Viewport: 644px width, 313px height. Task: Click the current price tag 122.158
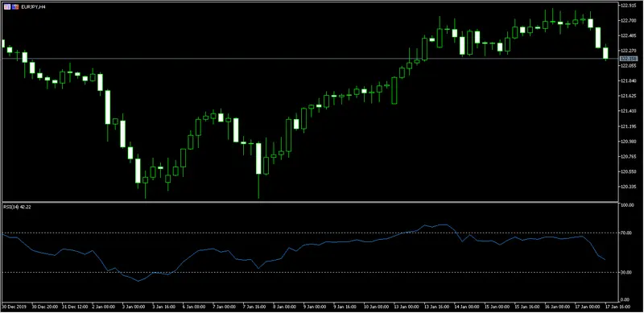(x=628, y=59)
